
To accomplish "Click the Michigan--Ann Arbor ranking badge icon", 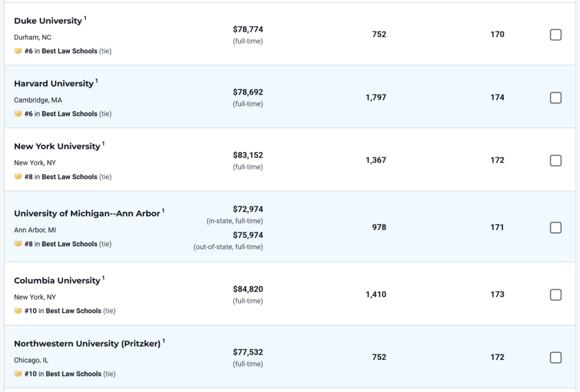I will tap(18, 244).
